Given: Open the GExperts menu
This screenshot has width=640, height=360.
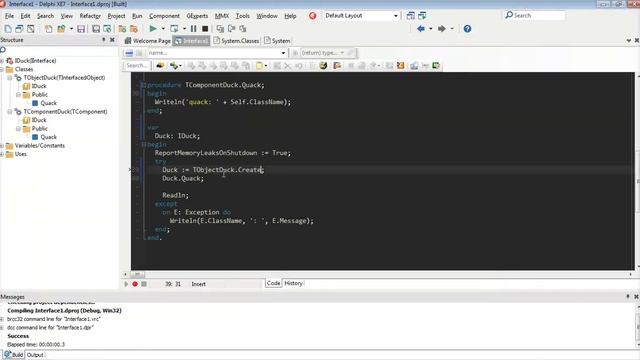Looking at the screenshot, I should [x=197, y=16].
